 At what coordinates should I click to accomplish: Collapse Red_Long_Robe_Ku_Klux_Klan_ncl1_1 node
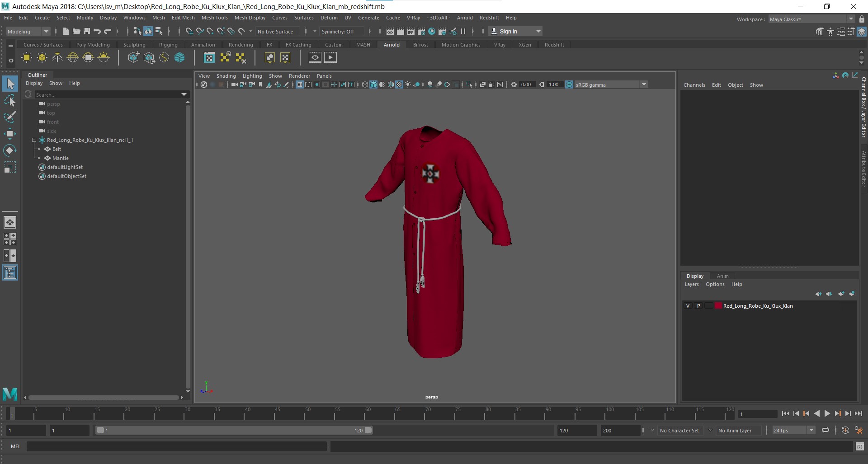tap(34, 140)
